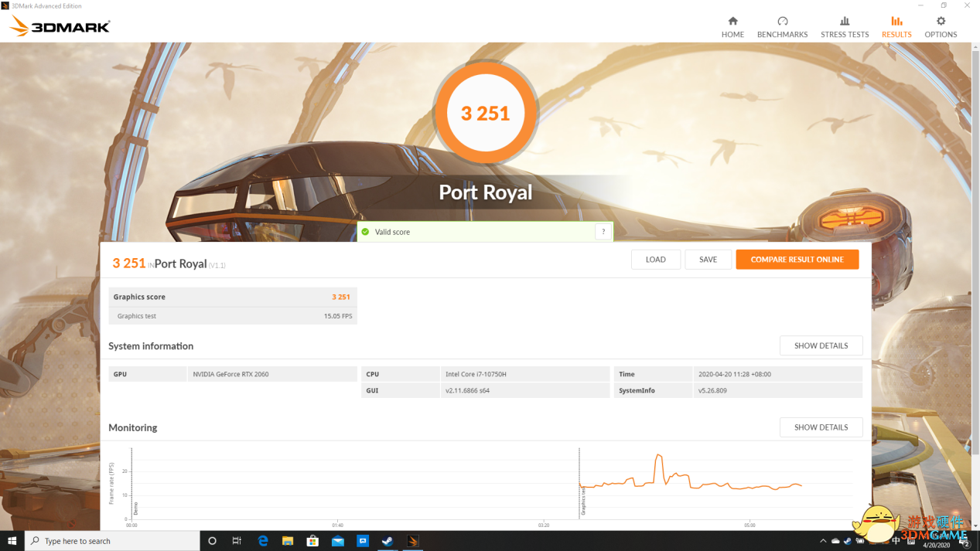Click the Graphics score value 3 251
This screenshot has height=551, width=980.
point(340,297)
